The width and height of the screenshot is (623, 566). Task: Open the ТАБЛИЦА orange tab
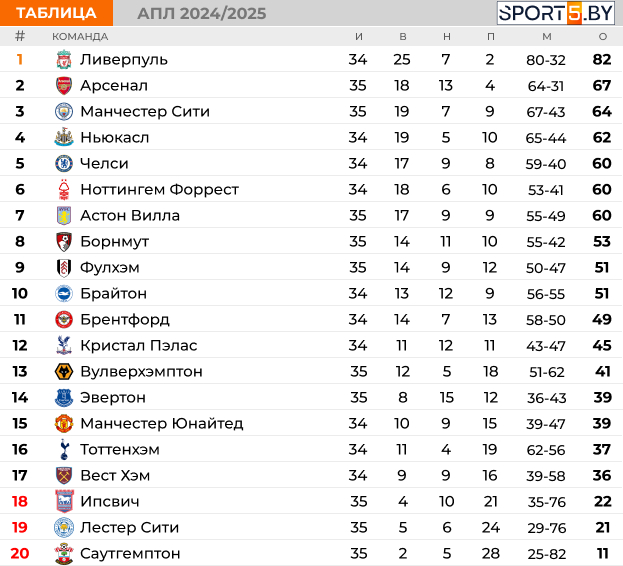tap(56, 13)
